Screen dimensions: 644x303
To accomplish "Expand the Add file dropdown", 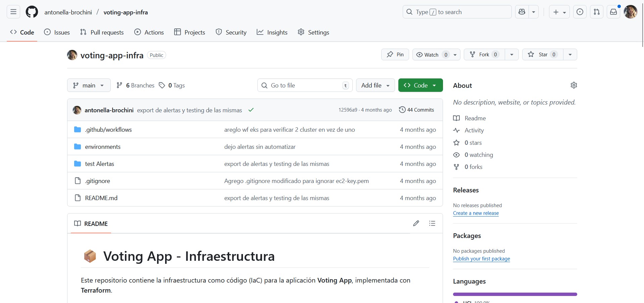I will [x=375, y=85].
